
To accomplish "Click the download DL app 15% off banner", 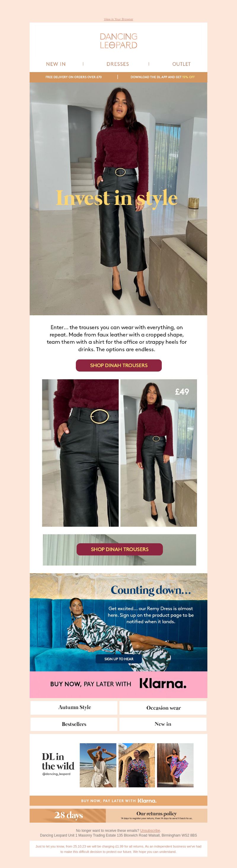I will pyautogui.click(x=163, y=77).
